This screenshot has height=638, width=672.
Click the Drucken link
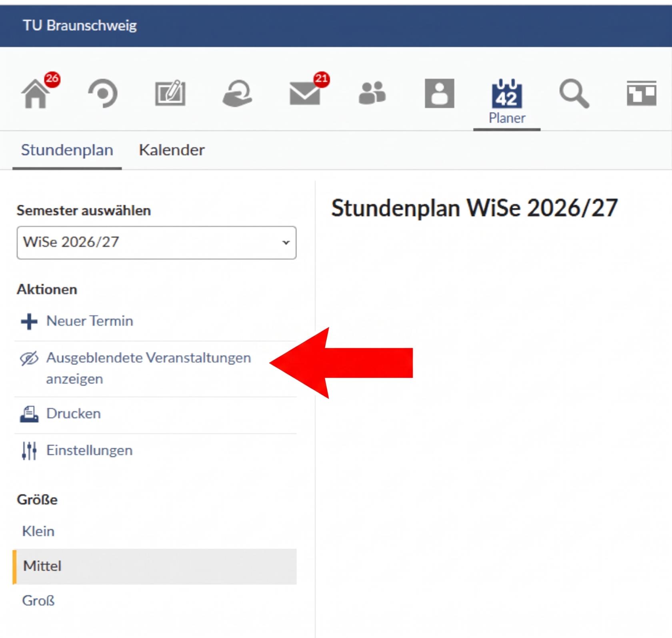(x=73, y=414)
